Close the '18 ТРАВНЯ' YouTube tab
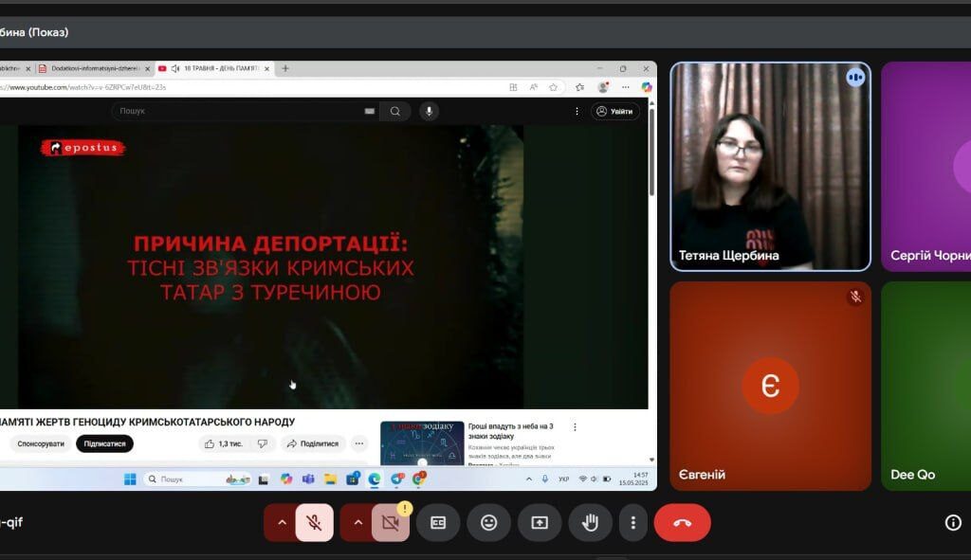Viewport: 971px width, 560px height. click(x=266, y=68)
